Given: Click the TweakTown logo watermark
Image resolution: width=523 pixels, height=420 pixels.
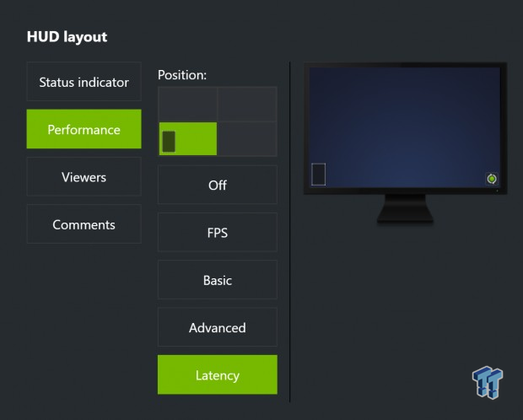Looking at the screenshot, I should 488,382.
